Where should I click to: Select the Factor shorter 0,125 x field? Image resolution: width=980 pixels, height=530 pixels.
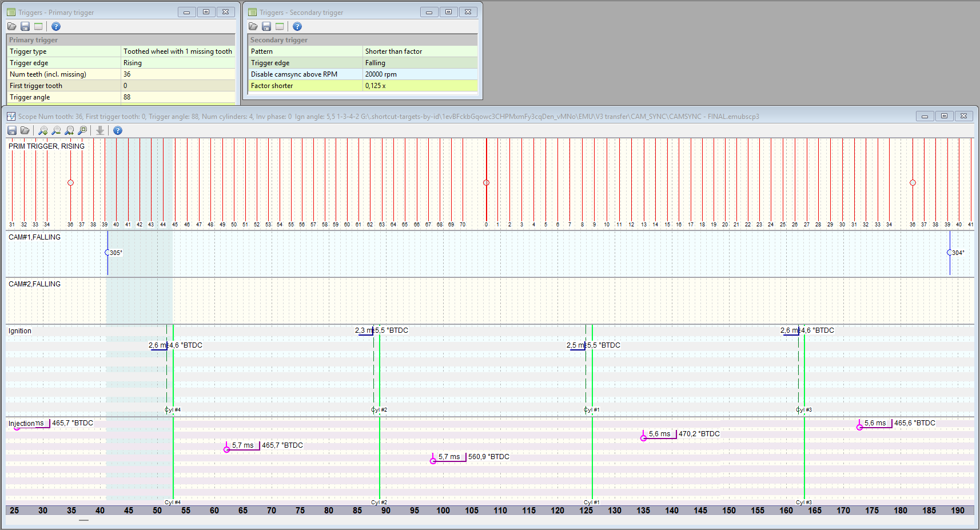[420, 86]
